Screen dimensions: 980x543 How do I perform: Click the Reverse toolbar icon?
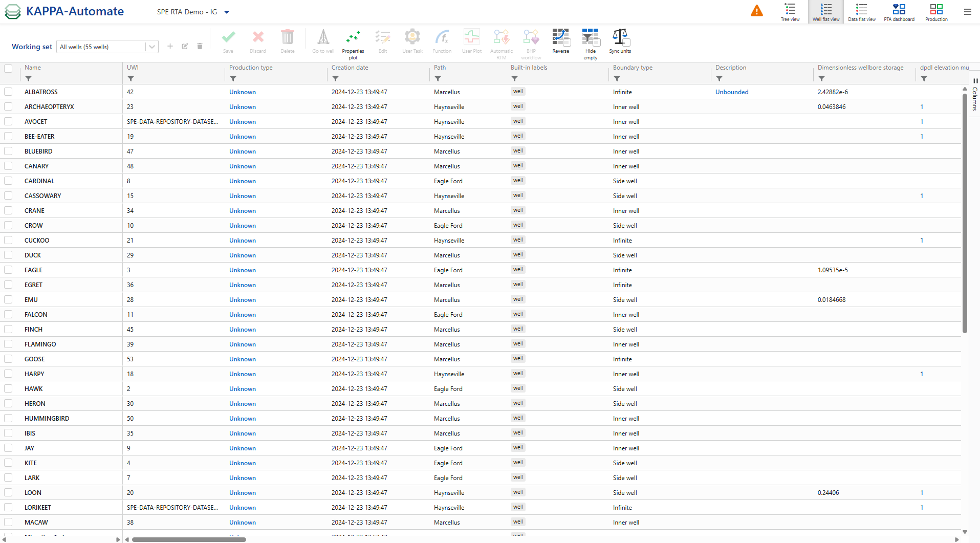coord(560,41)
